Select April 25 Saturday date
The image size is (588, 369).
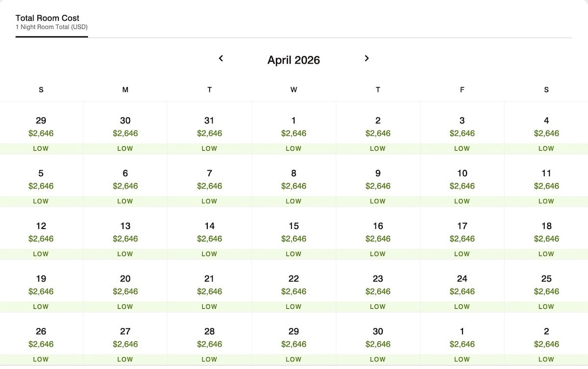coord(546,286)
